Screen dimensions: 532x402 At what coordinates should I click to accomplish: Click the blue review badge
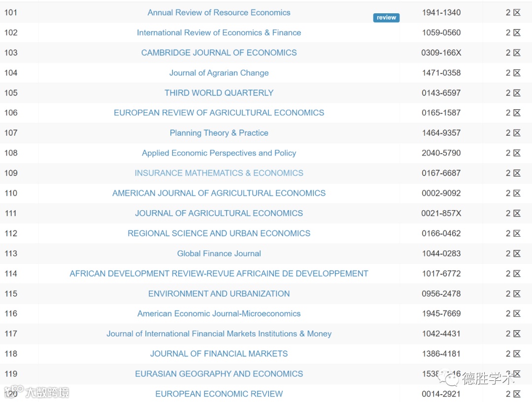(386, 18)
